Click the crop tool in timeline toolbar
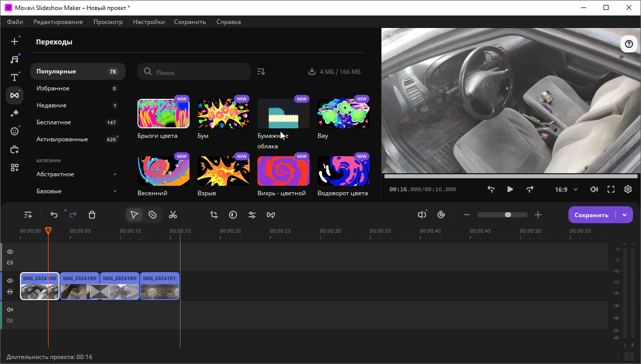This screenshot has width=641, height=364. pyautogui.click(x=214, y=215)
